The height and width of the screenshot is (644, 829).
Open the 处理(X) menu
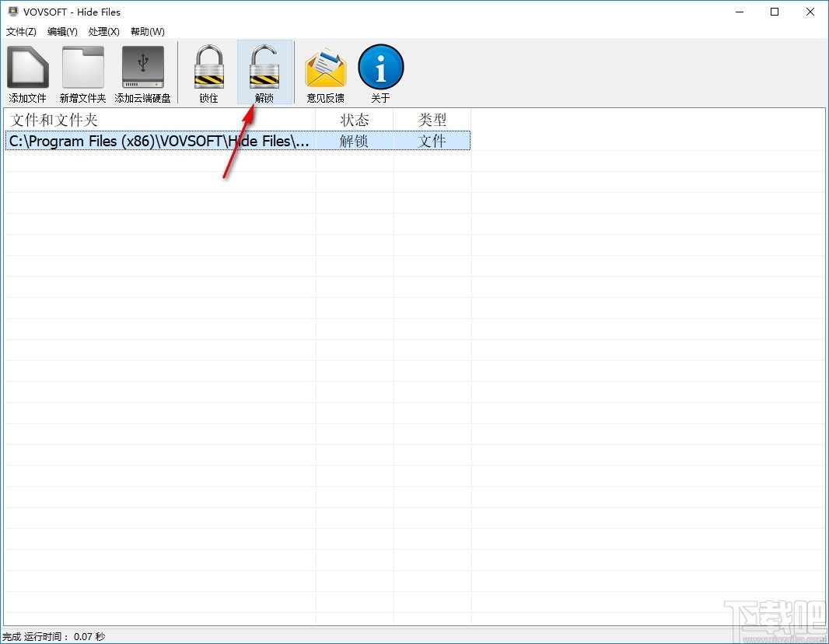[x=103, y=31]
